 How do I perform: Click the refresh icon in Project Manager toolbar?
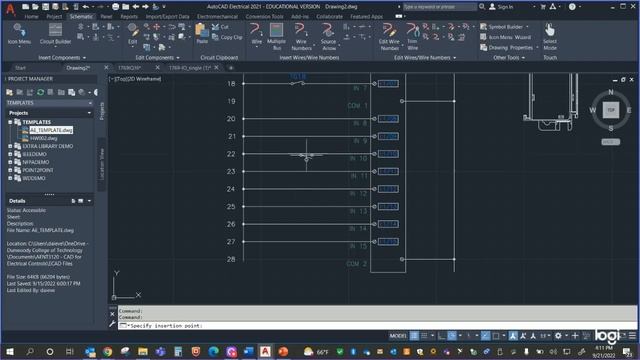[40, 92]
